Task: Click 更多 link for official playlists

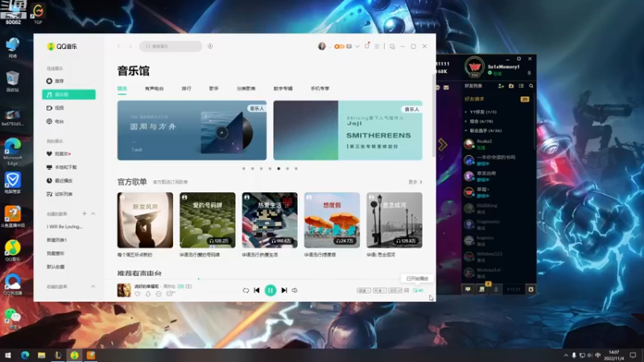Action: [415, 182]
